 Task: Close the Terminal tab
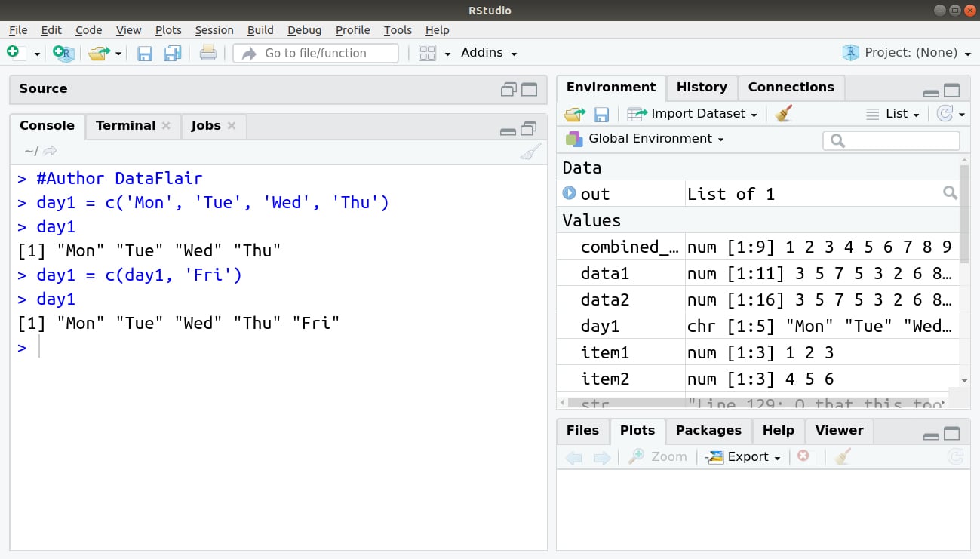(x=166, y=126)
